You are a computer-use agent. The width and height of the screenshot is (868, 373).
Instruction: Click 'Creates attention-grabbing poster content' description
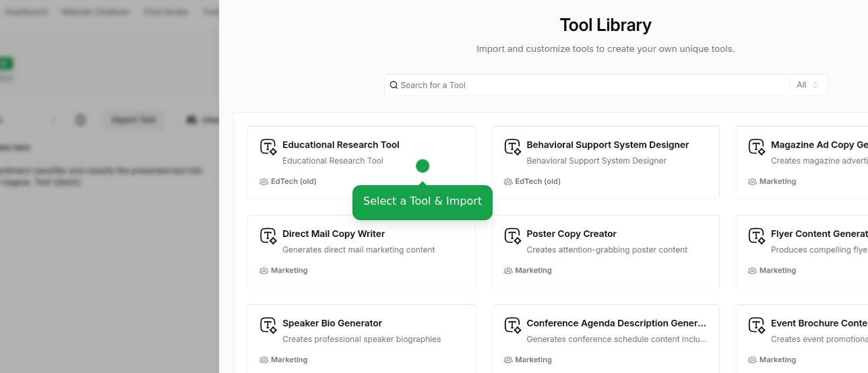pos(607,250)
